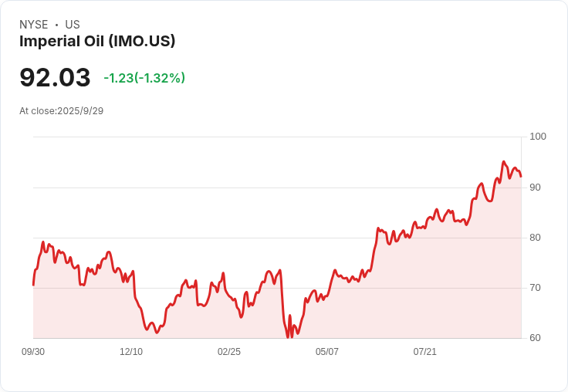The width and height of the screenshot is (568, 392).
Task: Click the 70 label on the price axis
Action: [x=536, y=288]
